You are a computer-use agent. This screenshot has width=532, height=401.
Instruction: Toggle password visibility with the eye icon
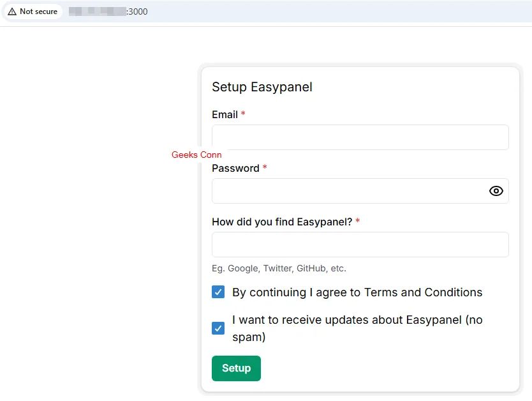tap(496, 191)
